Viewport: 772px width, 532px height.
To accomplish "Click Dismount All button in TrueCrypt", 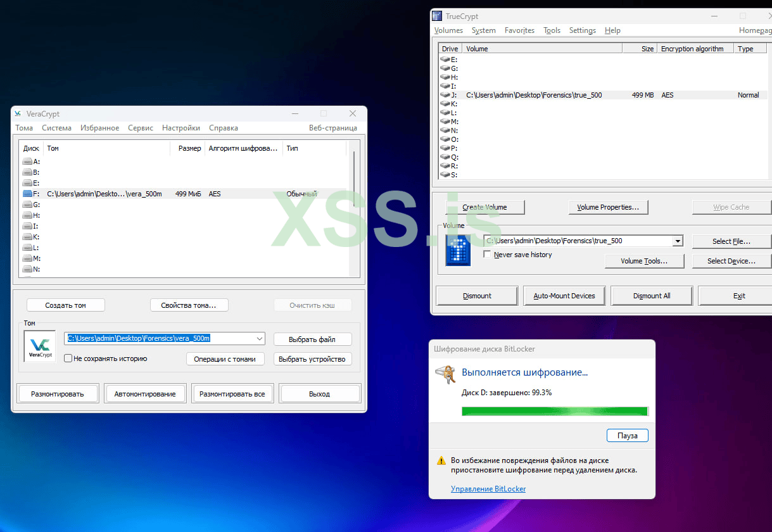I will [652, 296].
